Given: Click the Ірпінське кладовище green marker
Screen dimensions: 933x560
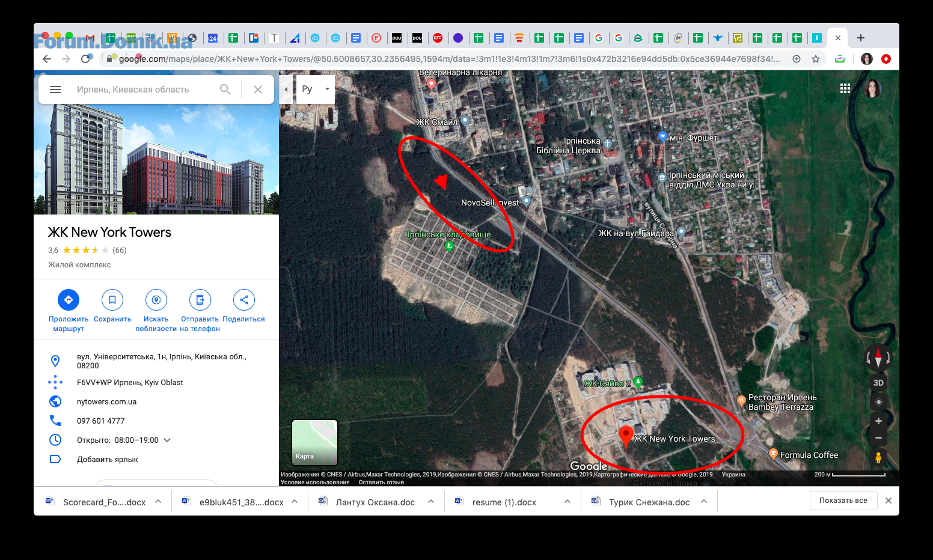Looking at the screenshot, I should [x=449, y=246].
